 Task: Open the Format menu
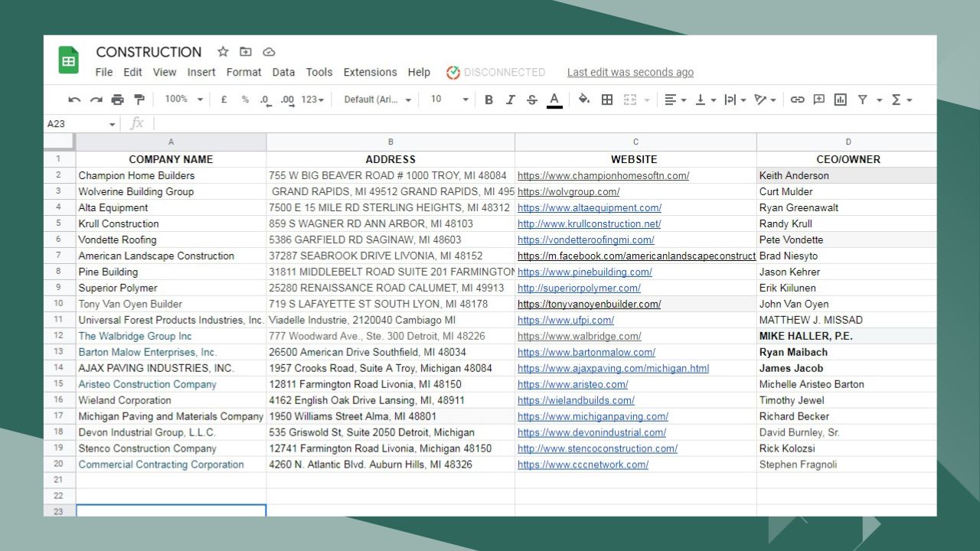click(243, 72)
